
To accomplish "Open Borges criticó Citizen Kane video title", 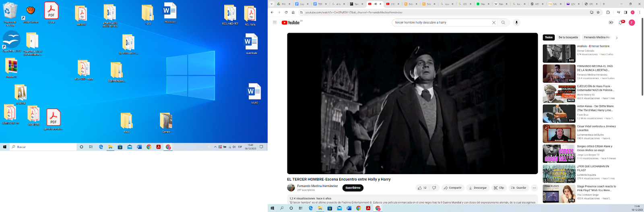I will 594,148.
